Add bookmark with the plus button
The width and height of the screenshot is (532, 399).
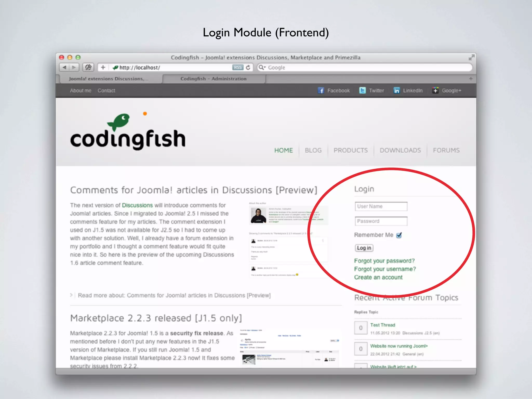coord(103,68)
